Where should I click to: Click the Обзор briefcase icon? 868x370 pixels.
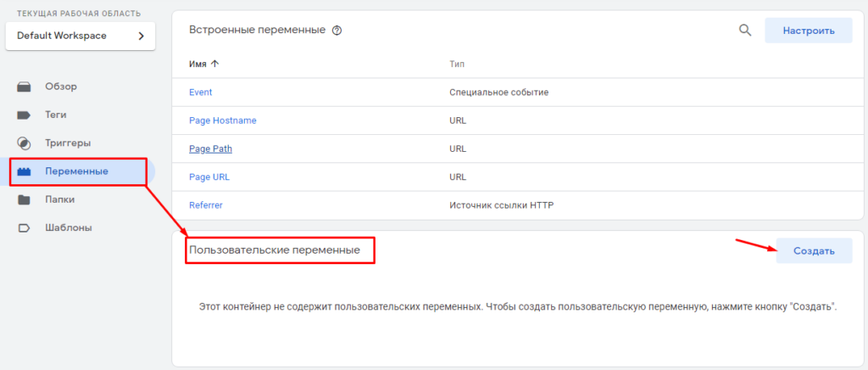24,86
